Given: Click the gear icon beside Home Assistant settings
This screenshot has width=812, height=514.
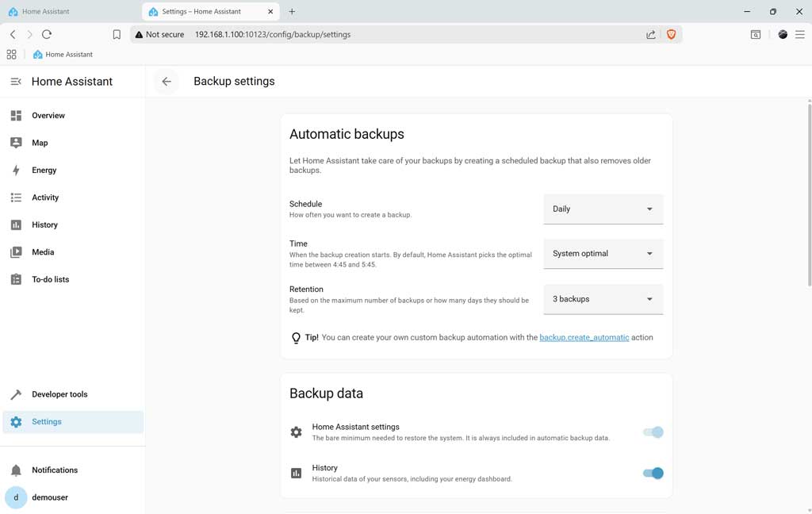Looking at the screenshot, I should click(297, 432).
